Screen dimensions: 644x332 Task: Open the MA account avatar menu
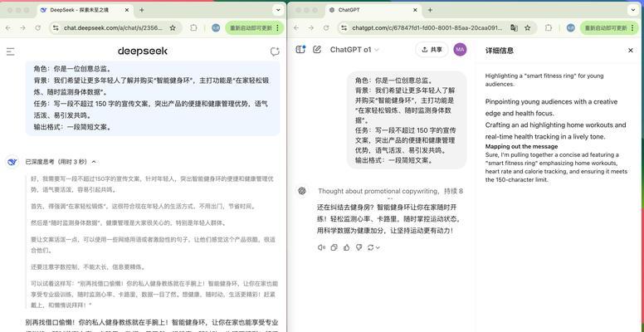point(460,50)
